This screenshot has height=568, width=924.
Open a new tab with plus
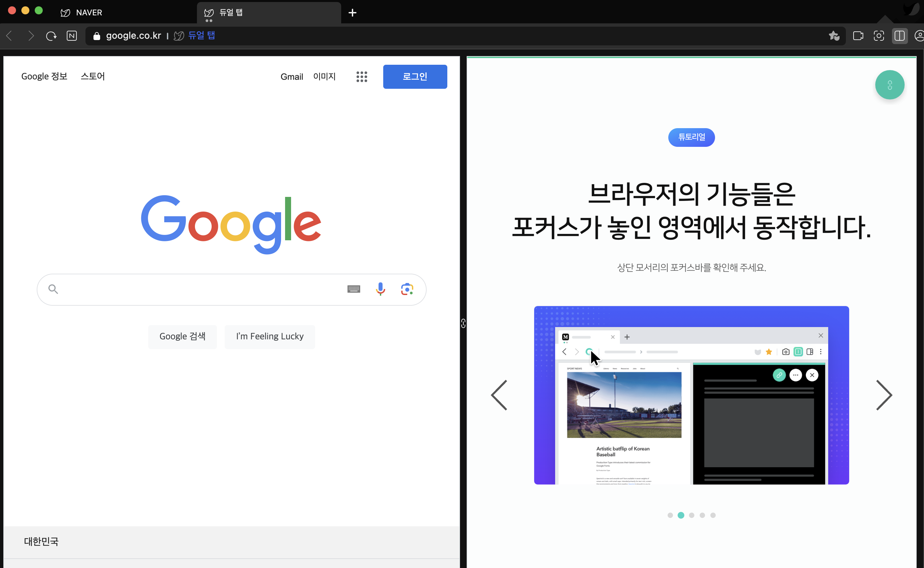(x=352, y=13)
